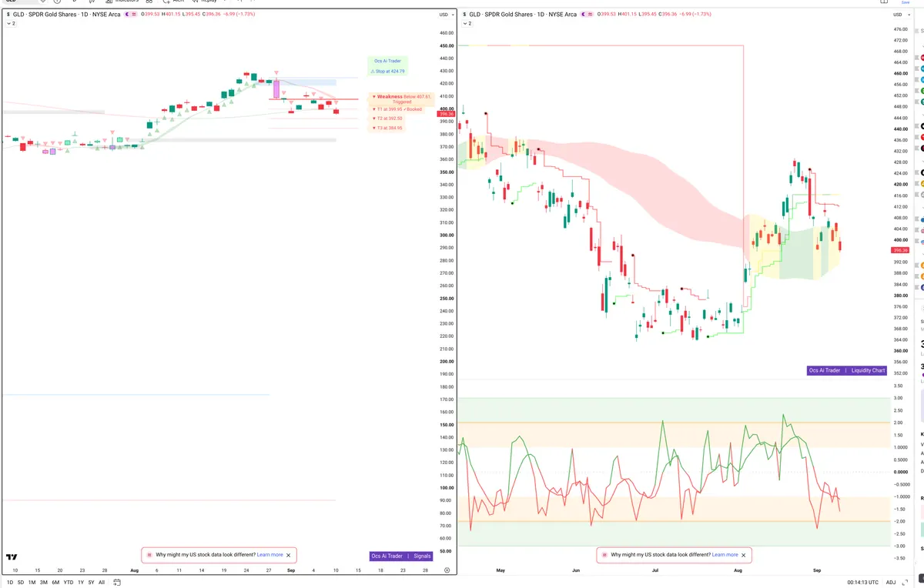
Task: Click the right chart 396.36 price label
Action: click(x=899, y=250)
